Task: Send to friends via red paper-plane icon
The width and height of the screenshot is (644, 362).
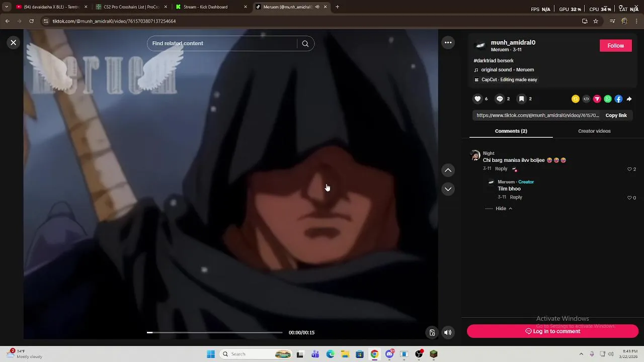Action: 597,99
